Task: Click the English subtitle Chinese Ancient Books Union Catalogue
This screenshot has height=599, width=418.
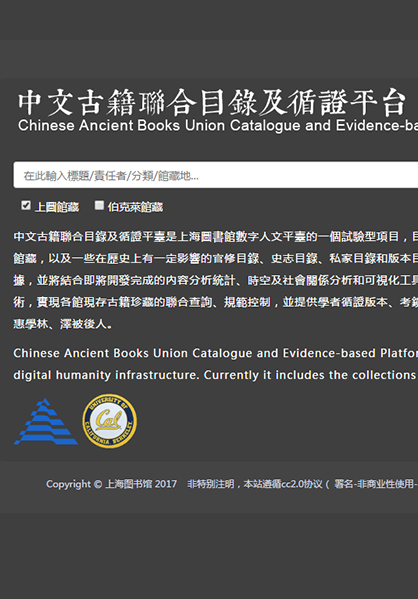Action: pos(218,126)
